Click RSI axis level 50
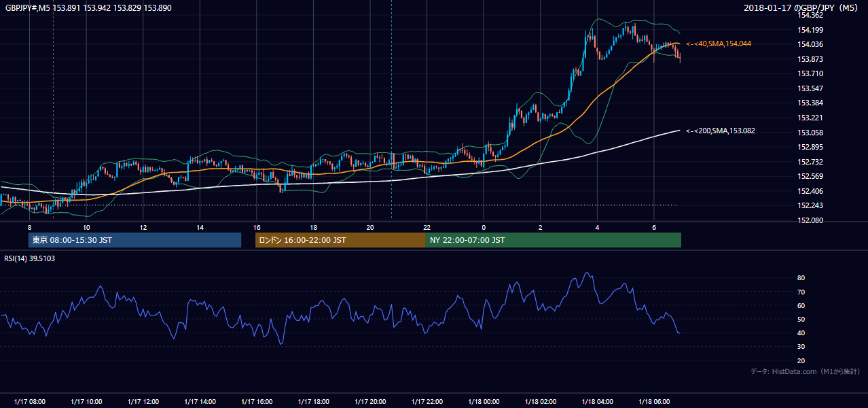This screenshot has width=868, height=408. coord(801,319)
